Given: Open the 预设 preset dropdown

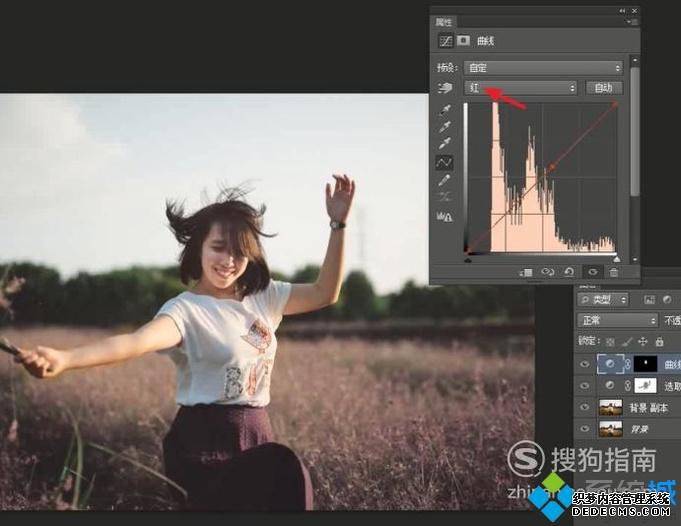Looking at the screenshot, I should click(x=543, y=68).
